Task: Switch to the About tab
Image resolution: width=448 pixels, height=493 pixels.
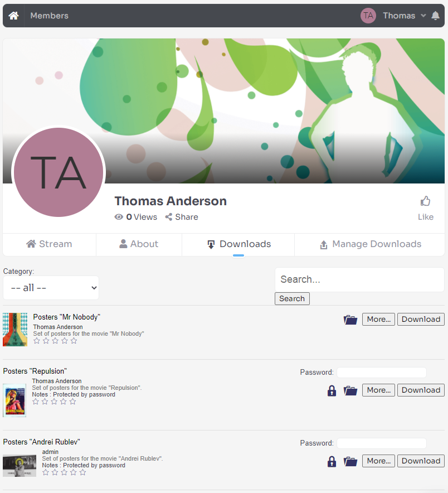Action: [x=139, y=244]
